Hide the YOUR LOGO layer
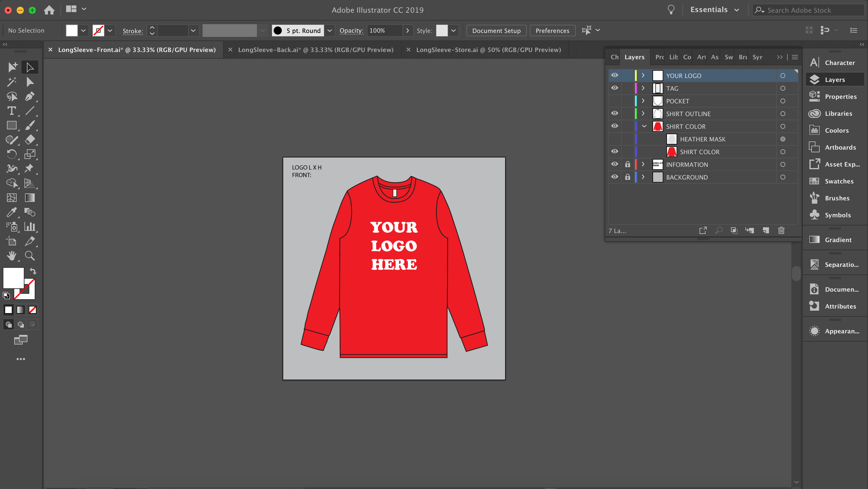Image resolution: width=868 pixels, height=489 pixels. pos(615,75)
